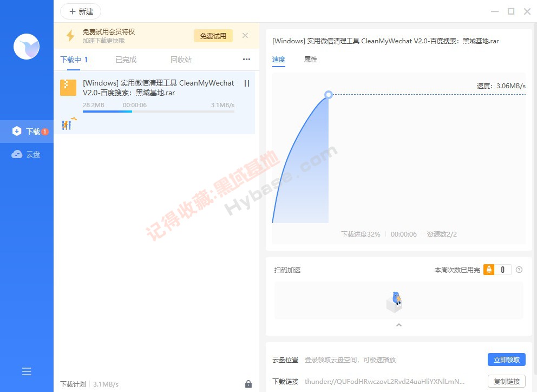Switch to the 已完成 tab
This screenshot has width=537, height=392.
(x=126, y=60)
